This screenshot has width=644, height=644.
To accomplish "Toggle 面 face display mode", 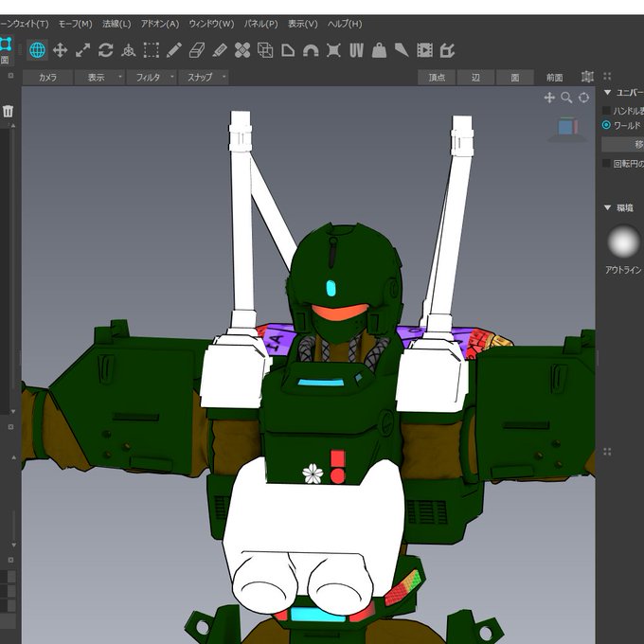I will (x=515, y=78).
